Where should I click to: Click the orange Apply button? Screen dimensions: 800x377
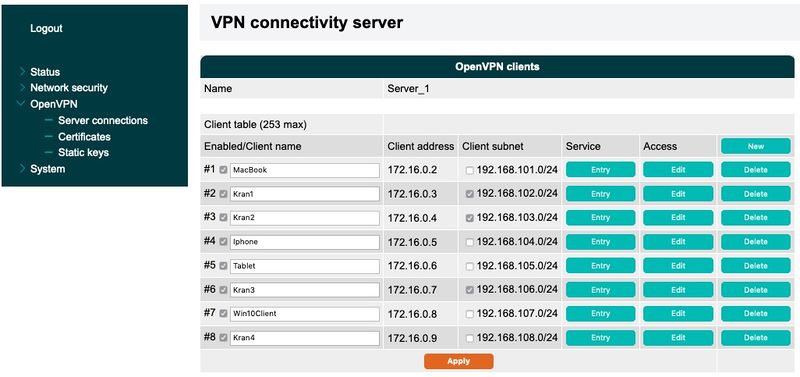pos(458,361)
